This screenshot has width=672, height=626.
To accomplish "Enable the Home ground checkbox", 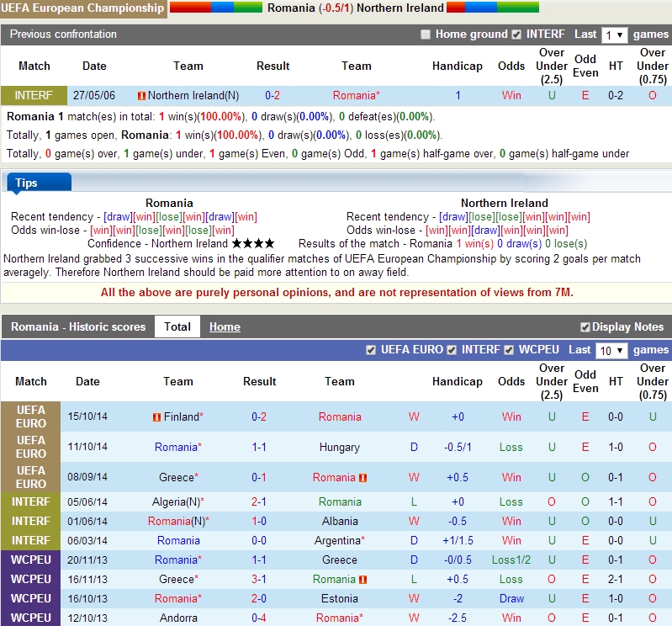I will point(426,34).
